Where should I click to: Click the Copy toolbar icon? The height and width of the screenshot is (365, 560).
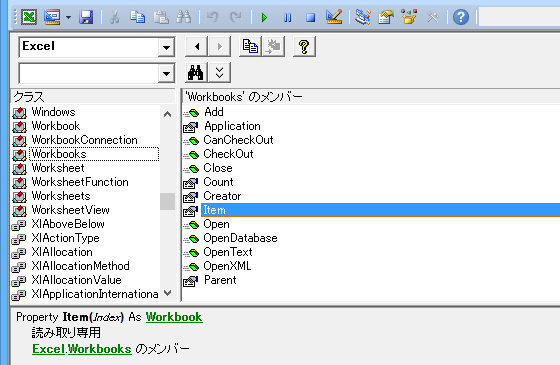pos(137,17)
